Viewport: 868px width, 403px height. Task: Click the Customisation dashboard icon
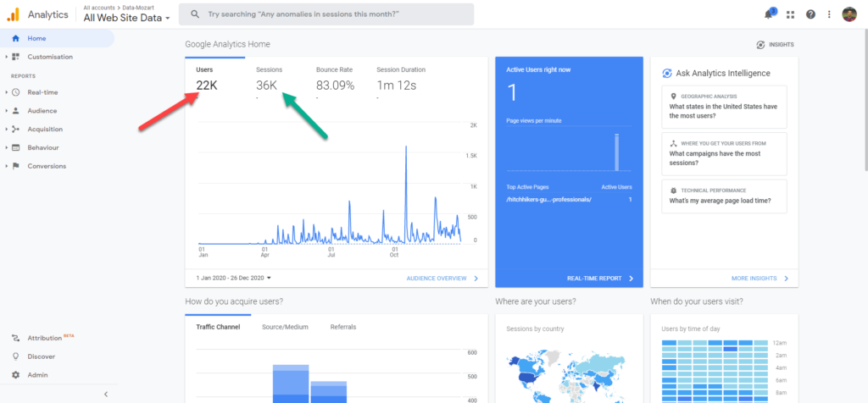pos(15,57)
